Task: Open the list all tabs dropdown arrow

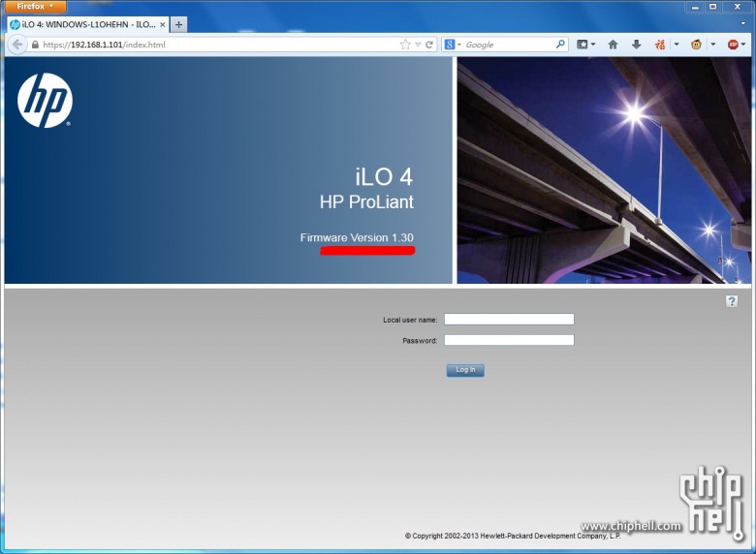Action: [x=743, y=23]
